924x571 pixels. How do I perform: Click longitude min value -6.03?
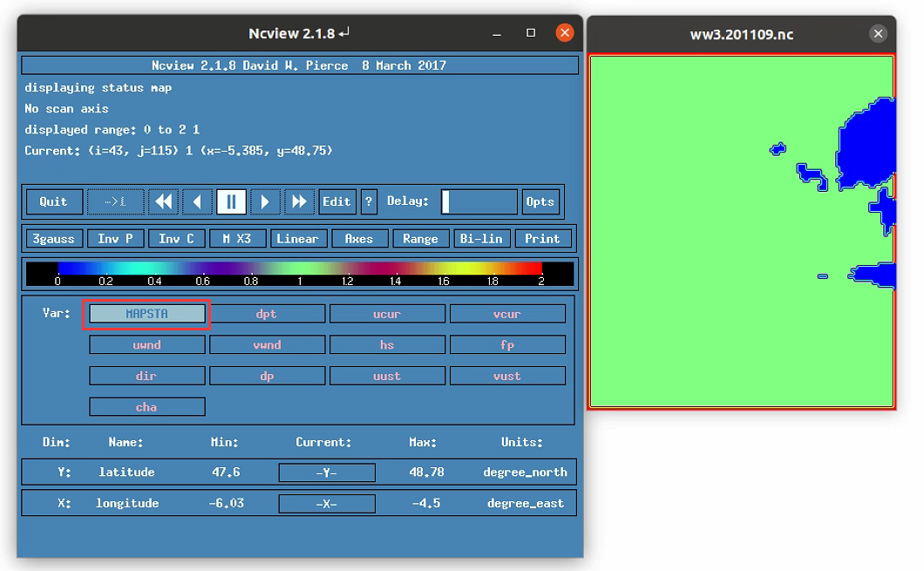pos(227,503)
